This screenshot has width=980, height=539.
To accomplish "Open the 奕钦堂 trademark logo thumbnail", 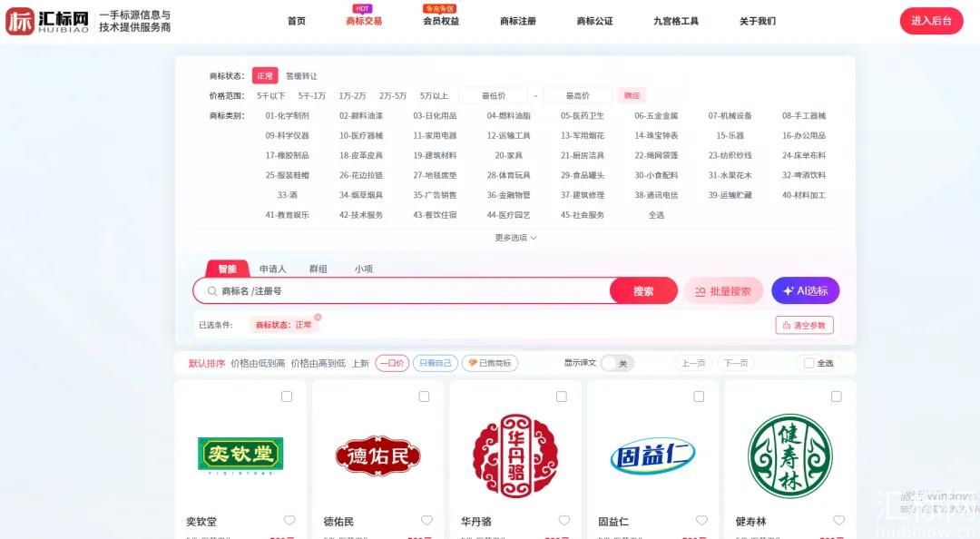I will [x=240, y=456].
